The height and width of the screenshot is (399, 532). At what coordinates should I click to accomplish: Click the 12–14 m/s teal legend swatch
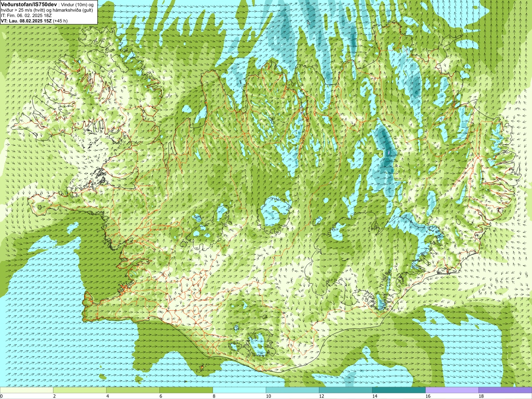click(346, 390)
